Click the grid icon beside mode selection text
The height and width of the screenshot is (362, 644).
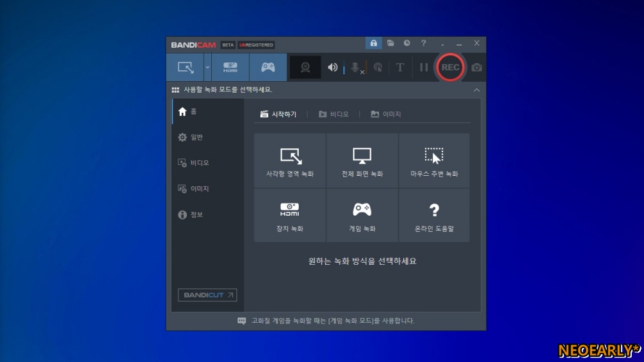point(175,90)
